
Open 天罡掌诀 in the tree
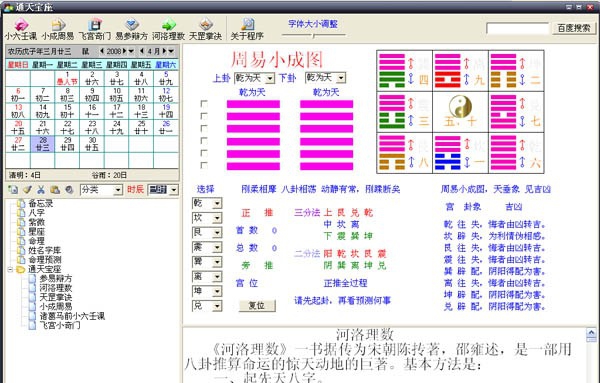(x=56, y=297)
